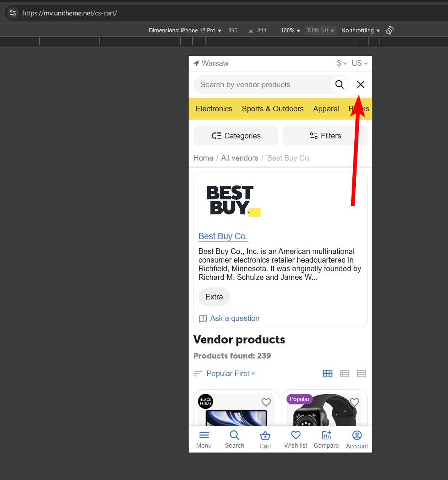Open the Dimensions iPhone 12 Pro device dropdown
This screenshot has width=448, height=480.
pyautogui.click(x=185, y=30)
